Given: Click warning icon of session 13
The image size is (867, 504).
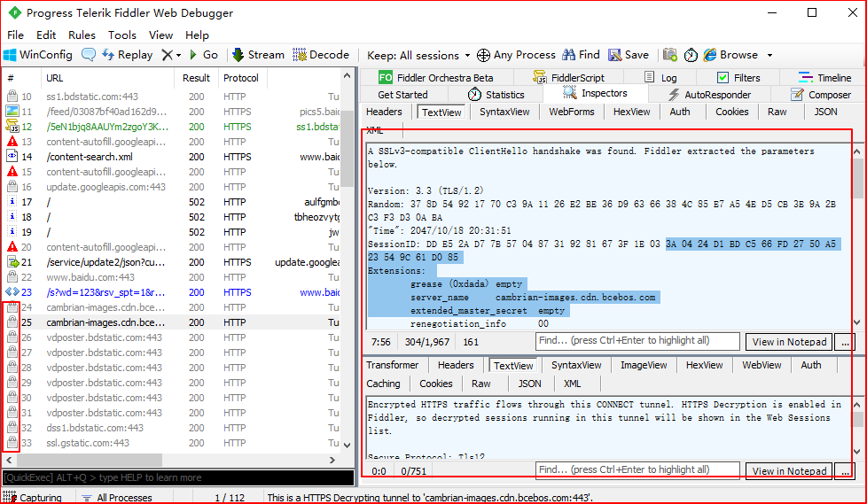Looking at the screenshot, I should point(12,142).
